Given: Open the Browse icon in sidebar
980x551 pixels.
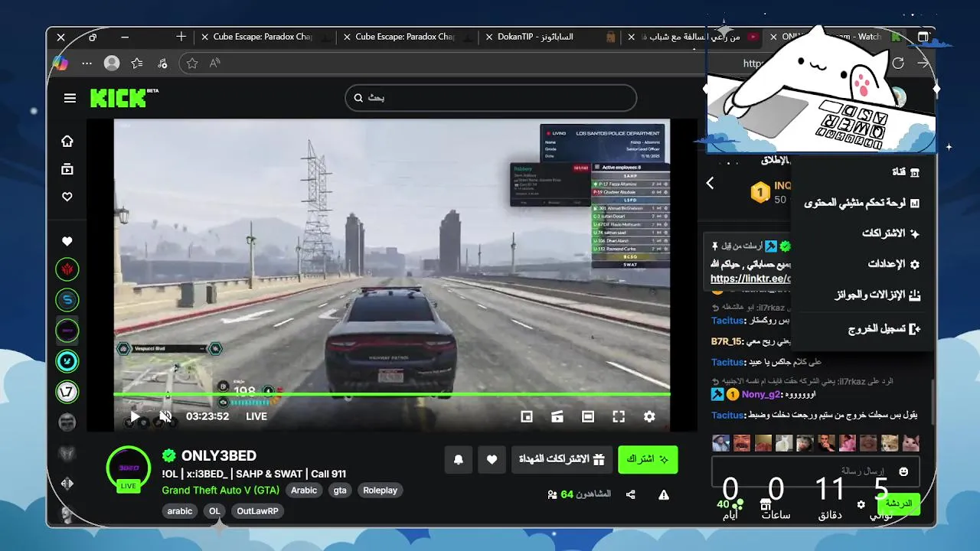Looking at the screenshot, I should click(x=67, y=169).
